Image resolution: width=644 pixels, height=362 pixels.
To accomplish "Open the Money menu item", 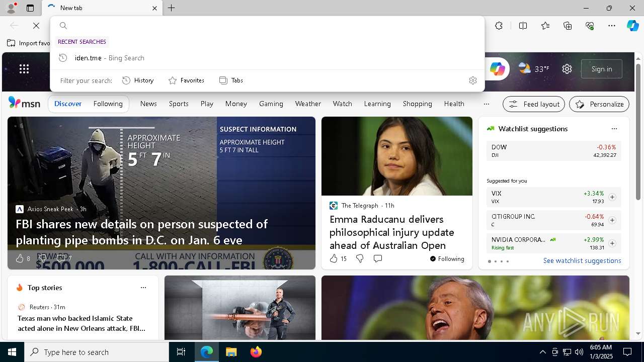I will [236, 104].
